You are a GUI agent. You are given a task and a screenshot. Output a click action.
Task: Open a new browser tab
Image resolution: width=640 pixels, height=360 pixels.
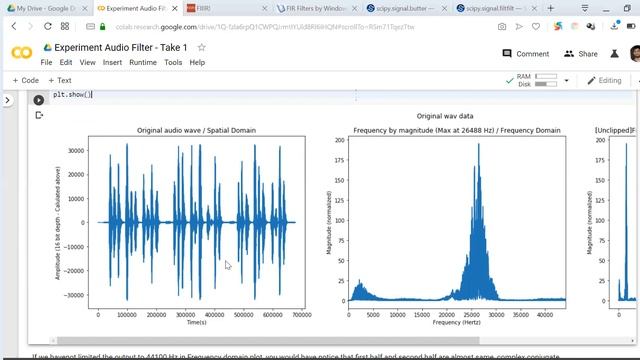point(551,8)
